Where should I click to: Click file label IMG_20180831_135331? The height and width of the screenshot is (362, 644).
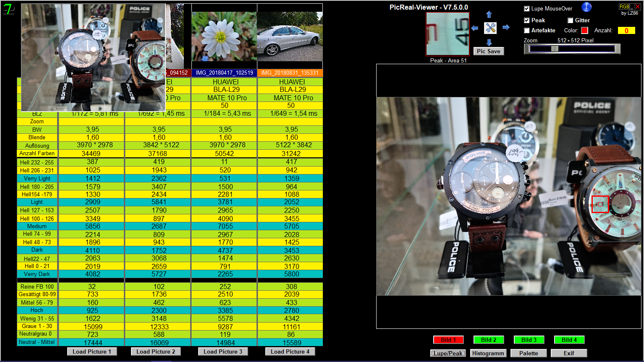pos(290,73)
